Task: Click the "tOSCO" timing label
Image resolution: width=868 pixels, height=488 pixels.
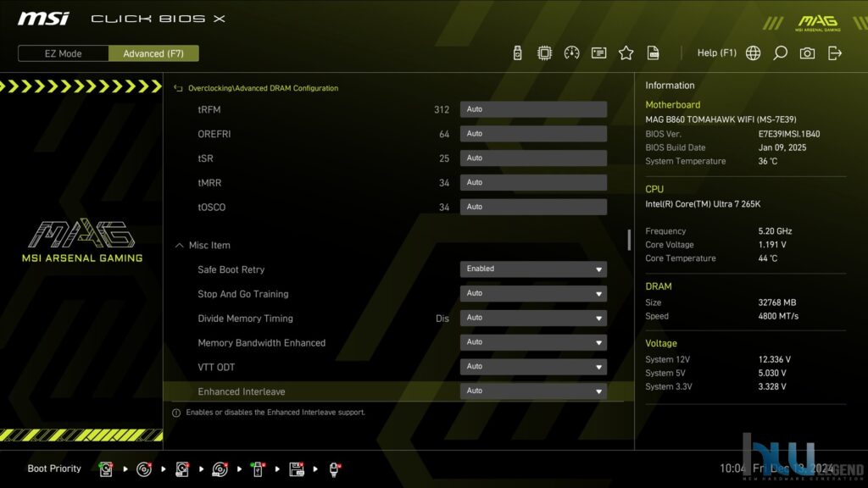Action: (x=211, y=207)
